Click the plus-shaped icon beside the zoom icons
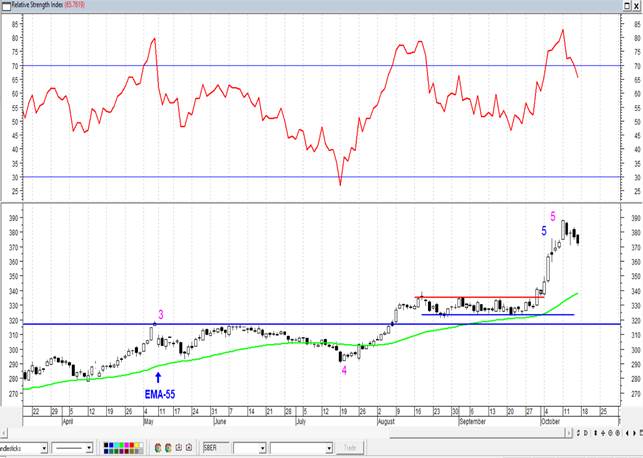The height and width of the screenshot is (458, 643). (603, 433)
